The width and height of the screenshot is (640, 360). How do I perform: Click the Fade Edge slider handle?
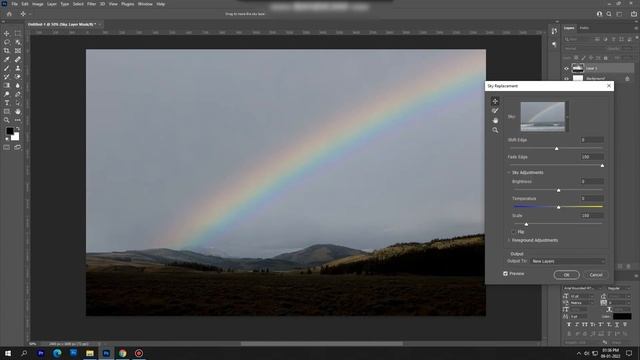click(602, 166)
